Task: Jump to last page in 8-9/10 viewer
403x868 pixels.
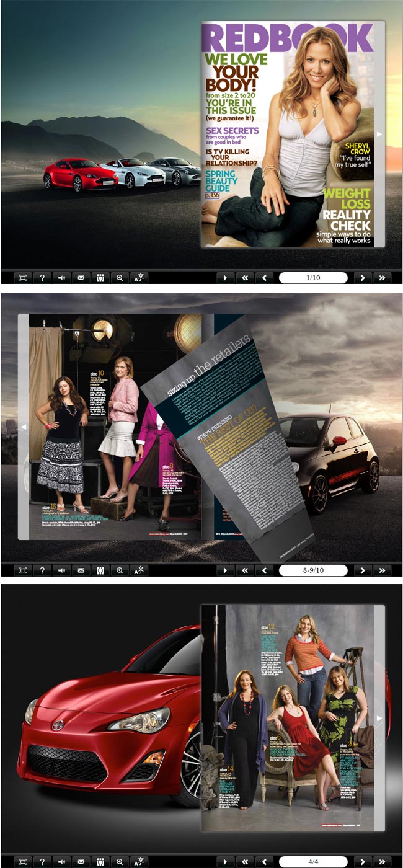Action: pyautogui.click(x=382, y=570)
